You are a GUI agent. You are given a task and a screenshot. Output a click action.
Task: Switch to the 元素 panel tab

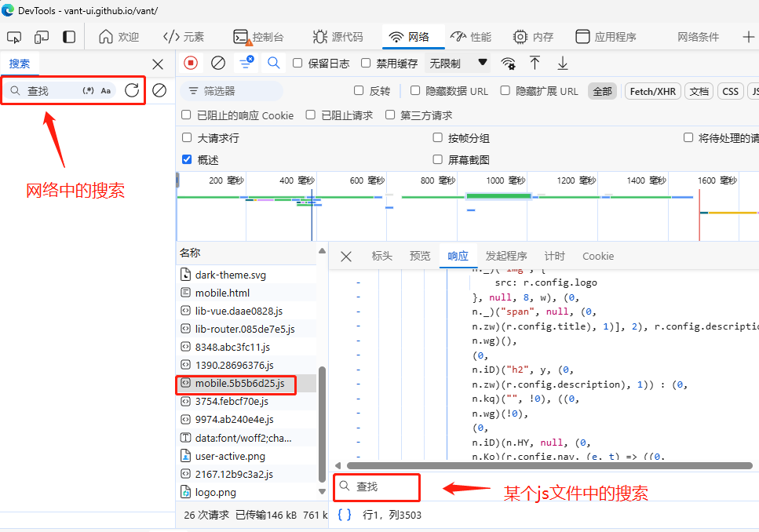point(185,36)
